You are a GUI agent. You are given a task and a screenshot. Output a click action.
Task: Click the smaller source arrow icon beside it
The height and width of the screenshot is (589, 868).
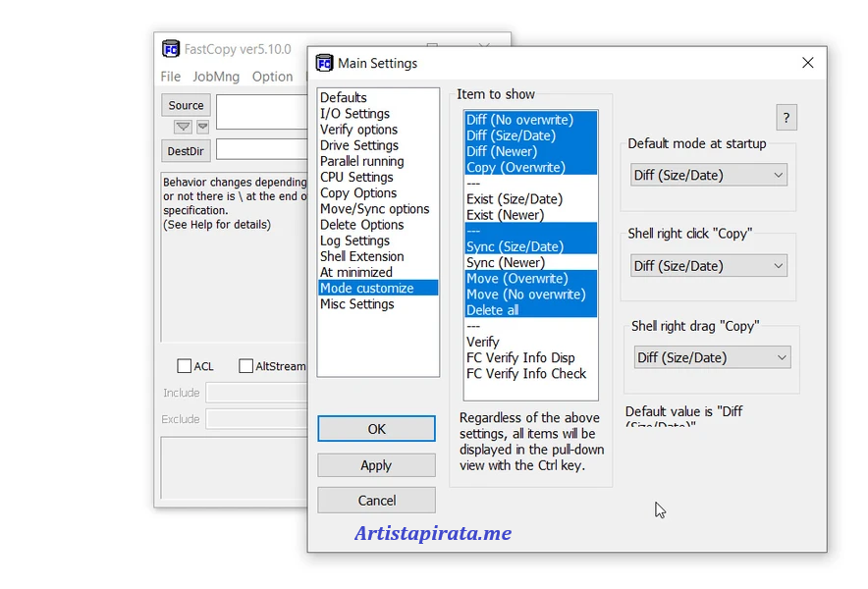click(x=201, y=126)
